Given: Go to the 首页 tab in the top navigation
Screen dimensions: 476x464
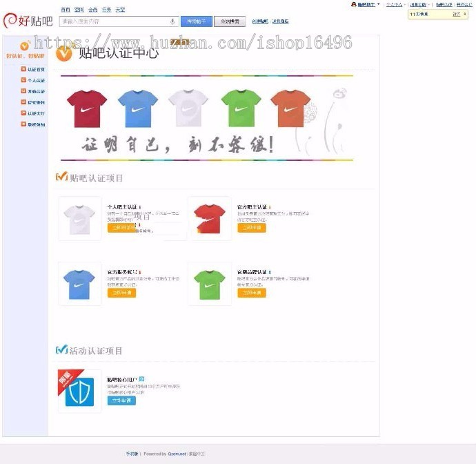Looking at the screenshot, I should (x=66, y=10).
